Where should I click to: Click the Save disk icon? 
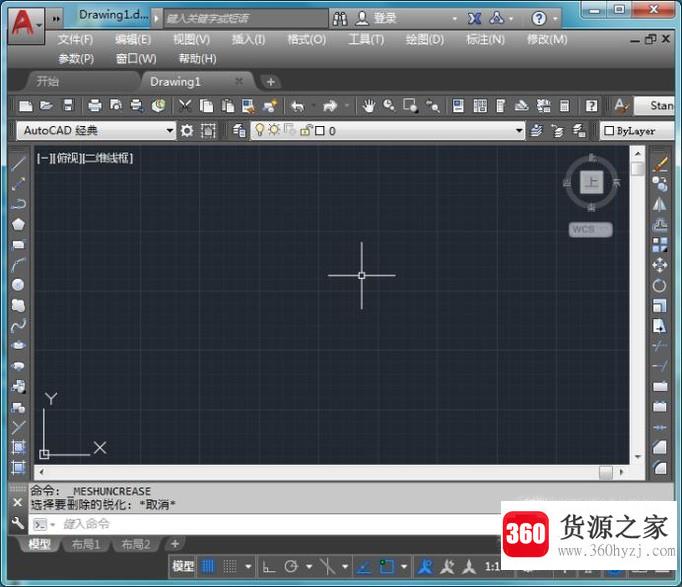(68, 105)
